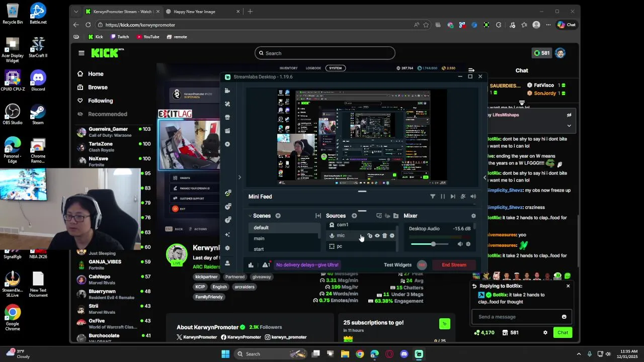Mute Desktop Audio in the Mixer
Viewport: 644px width, 362px height.
(460, 244)
